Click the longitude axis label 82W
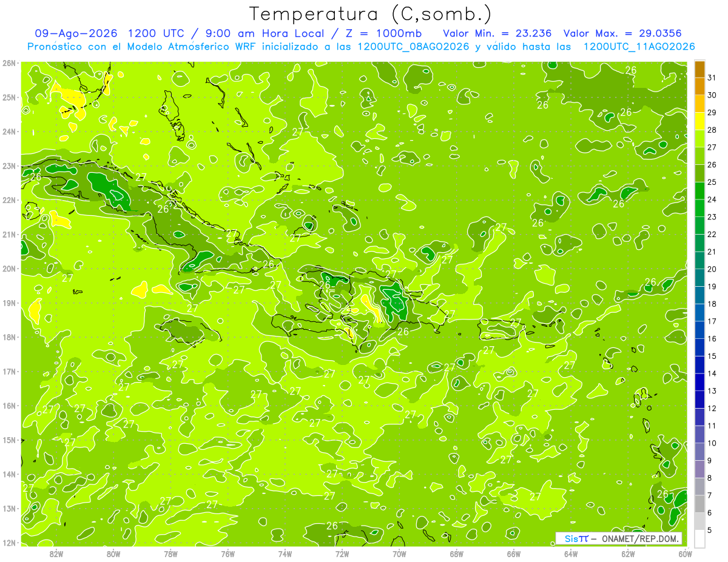The image size is (728, 562). coord(56,554)
